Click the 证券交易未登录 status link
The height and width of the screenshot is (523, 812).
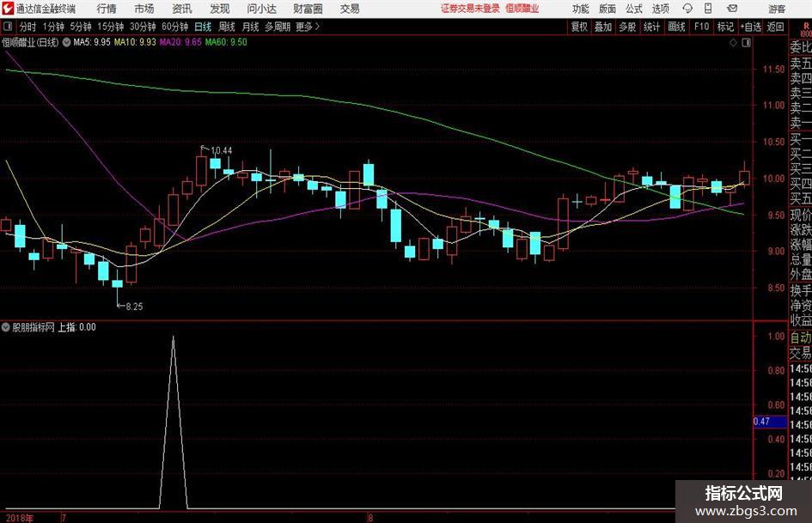coord(470,9)
